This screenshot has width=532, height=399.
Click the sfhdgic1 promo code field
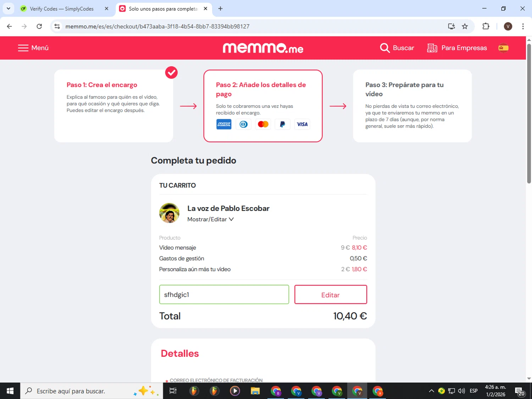[224, 294]
